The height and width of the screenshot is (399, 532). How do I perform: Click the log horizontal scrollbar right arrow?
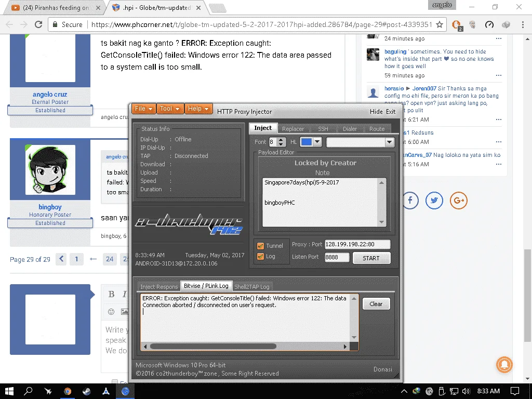pyautogui.click(x=345, y=347)
